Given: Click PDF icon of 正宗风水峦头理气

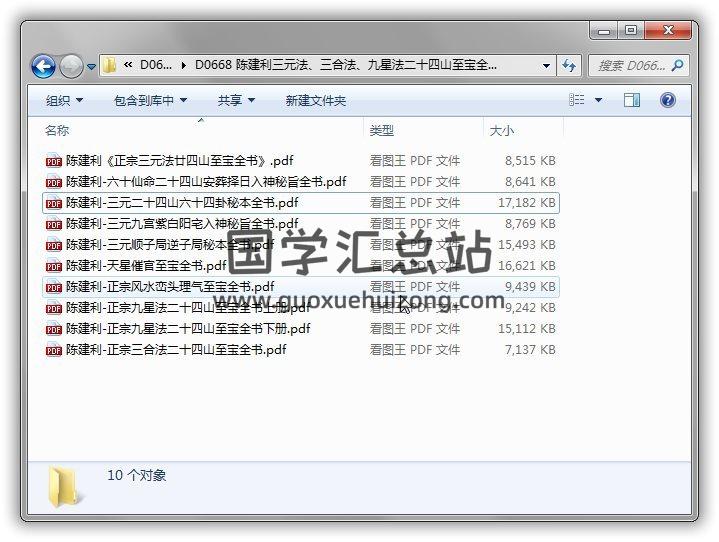Looking at the screenshot, I should pos(54,288).
